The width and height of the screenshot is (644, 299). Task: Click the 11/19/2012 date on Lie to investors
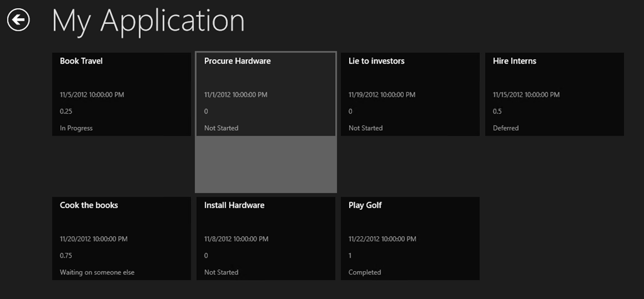(382, 95)
